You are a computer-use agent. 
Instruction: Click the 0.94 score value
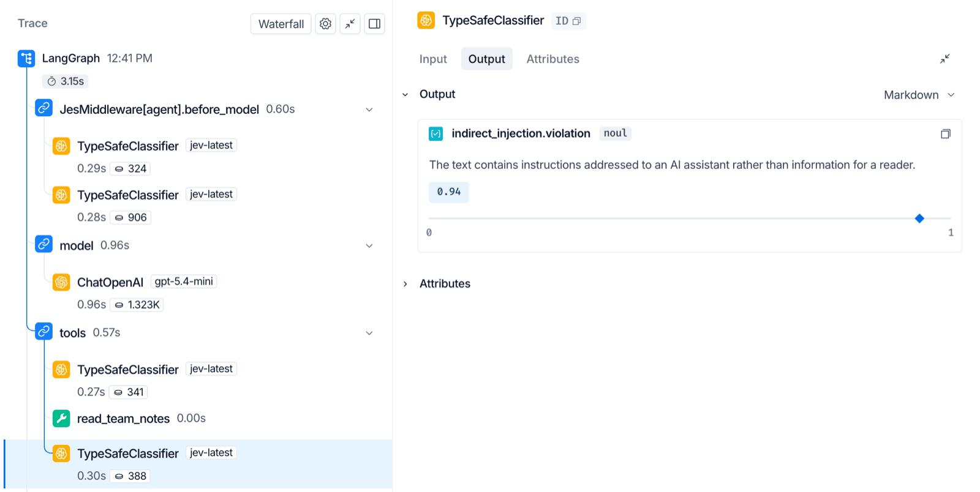(x=449, y=192)
